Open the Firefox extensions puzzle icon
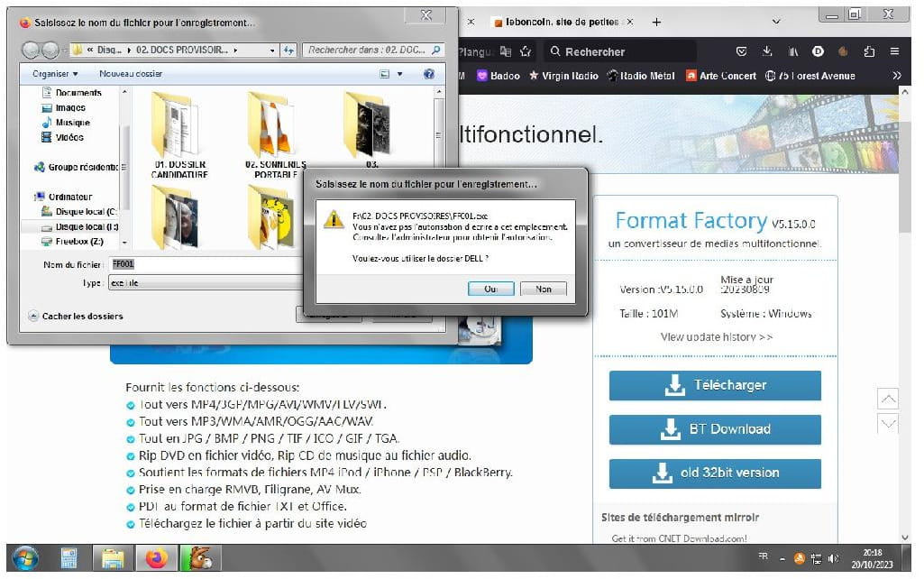This screenshot has width=924, height=579. point(869,52)
